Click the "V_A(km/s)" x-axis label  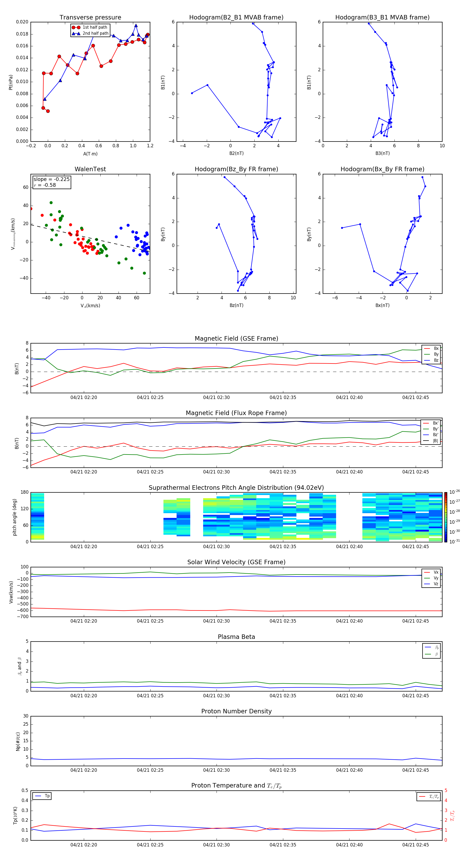tap(90, 306)
